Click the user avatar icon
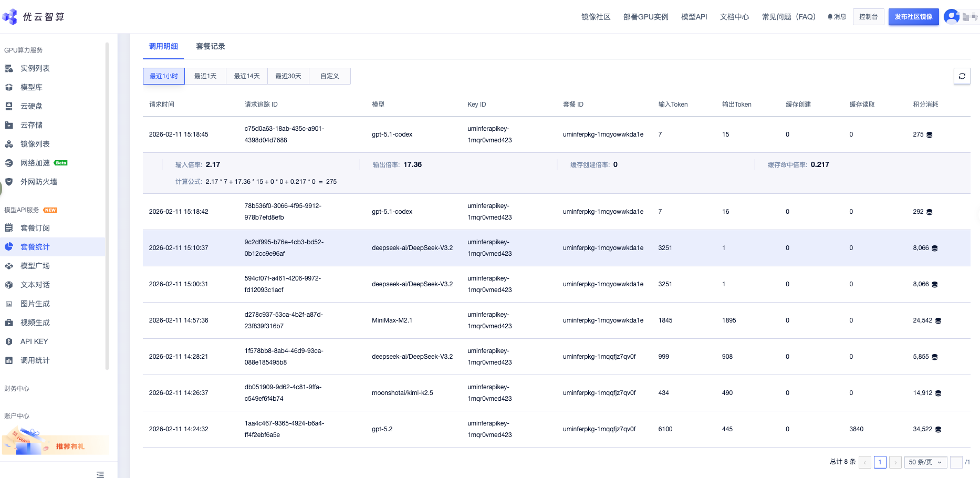 951,17
